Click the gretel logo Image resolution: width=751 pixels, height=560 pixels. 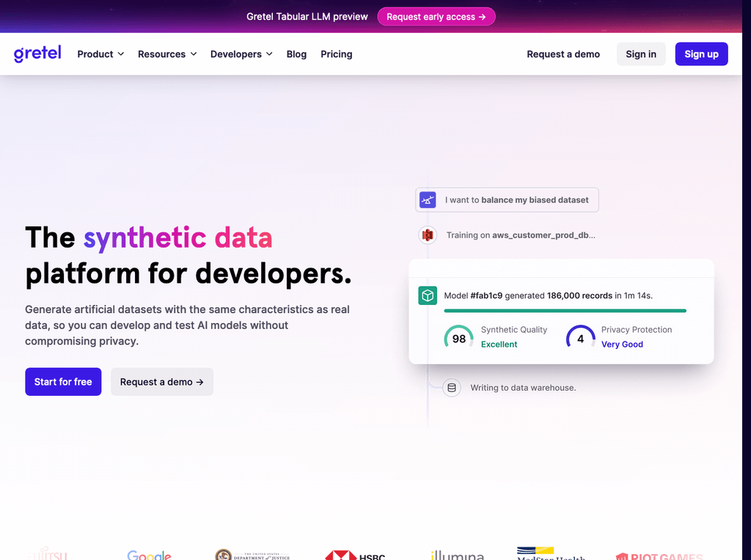pos(37,54)
